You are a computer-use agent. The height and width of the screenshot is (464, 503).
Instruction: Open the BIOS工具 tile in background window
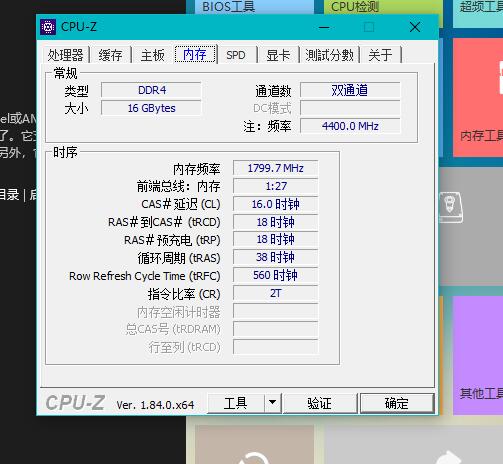click(254, 7)
